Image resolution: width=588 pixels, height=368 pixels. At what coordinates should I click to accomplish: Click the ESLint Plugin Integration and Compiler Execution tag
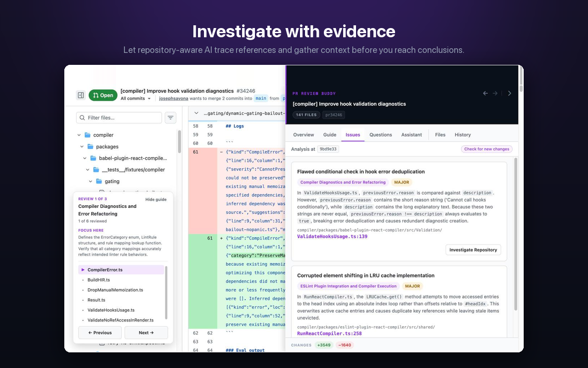[x=348, y=286]
